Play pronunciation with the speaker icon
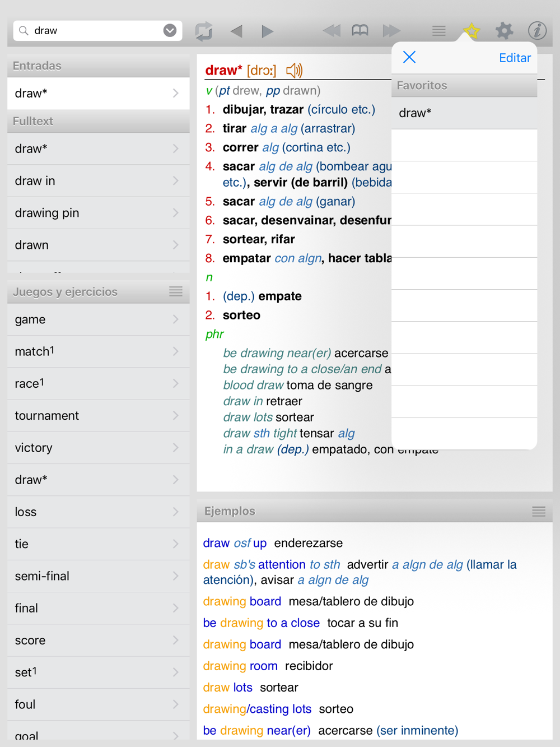The height and width of the screenshot is (747, 560). click(295, 71)
